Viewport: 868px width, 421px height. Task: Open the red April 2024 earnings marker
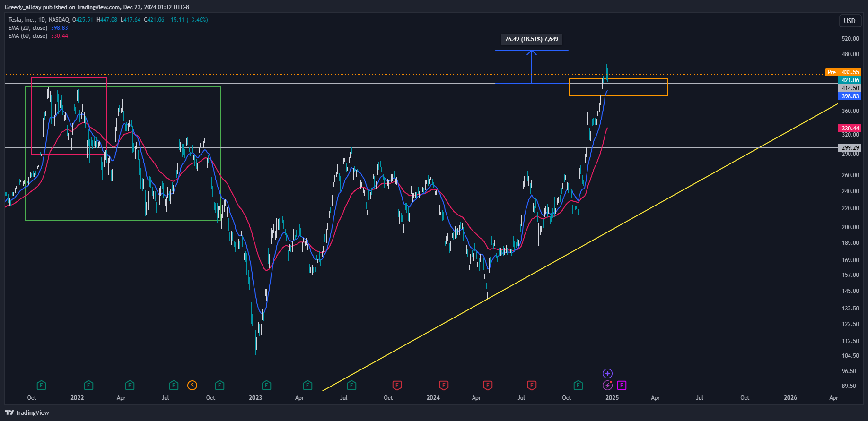click(x=488, y=386)
